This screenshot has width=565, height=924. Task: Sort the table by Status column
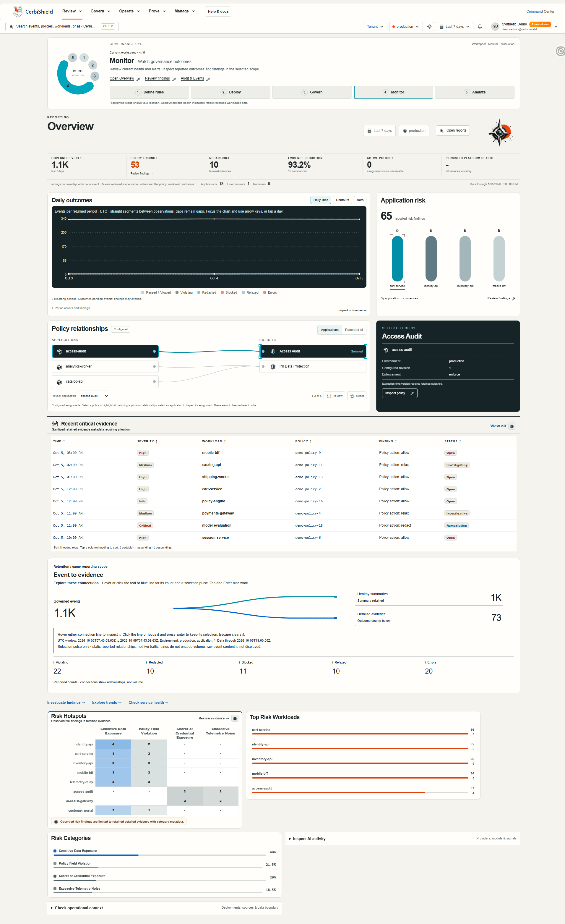453,441
